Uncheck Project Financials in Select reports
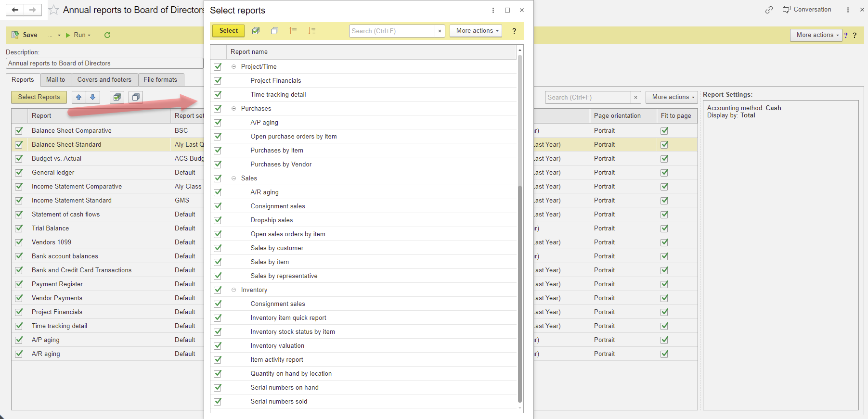 tap(218, 80)
